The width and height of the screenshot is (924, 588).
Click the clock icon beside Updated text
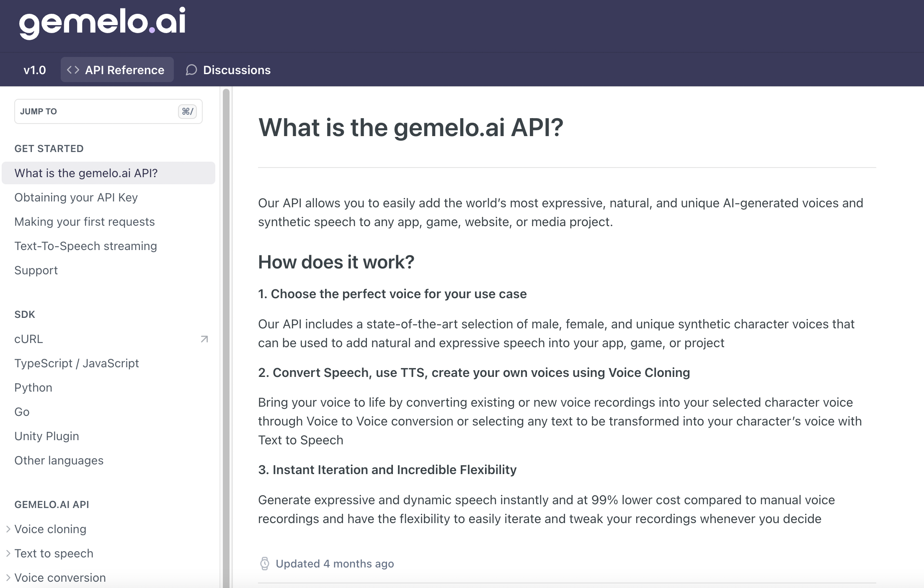point(265,564)
